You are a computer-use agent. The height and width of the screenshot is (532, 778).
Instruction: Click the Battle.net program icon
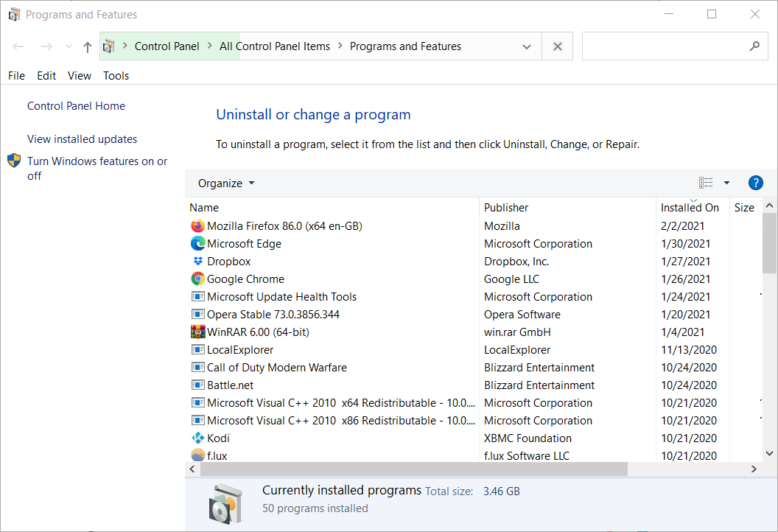click(x=197, y=385)
